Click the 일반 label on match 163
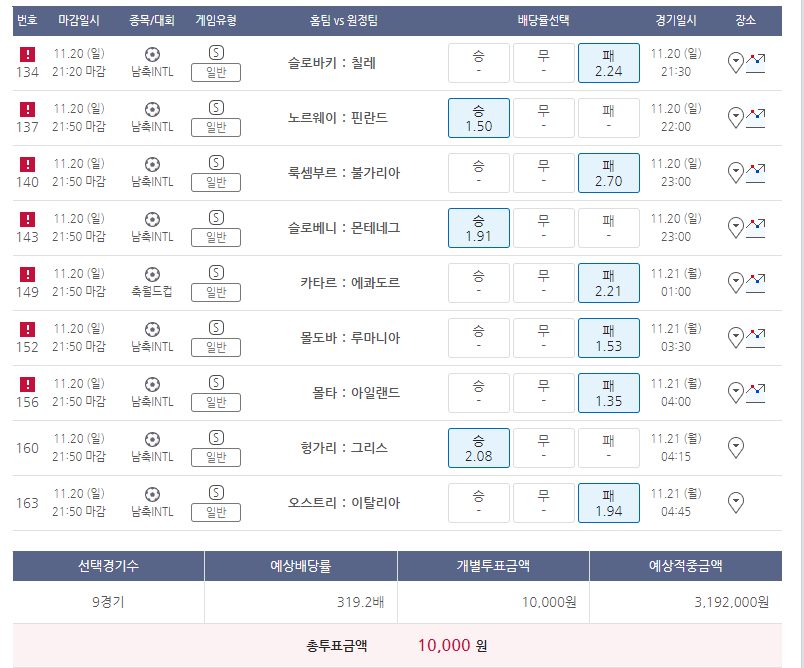This screenshot has width=804, height=668. pos(216,512)
